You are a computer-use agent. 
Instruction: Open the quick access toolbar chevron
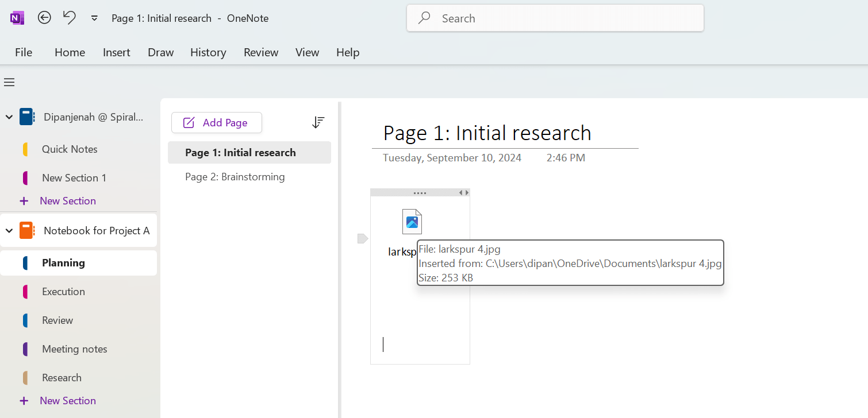pyautogui.click(x=94, y=18)
